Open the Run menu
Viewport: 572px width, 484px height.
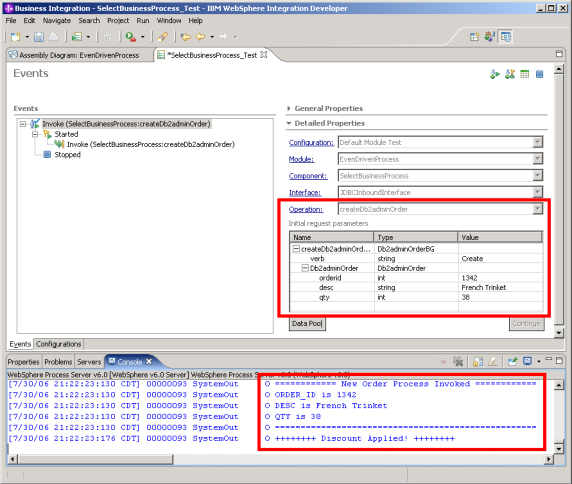click(143, 21)
